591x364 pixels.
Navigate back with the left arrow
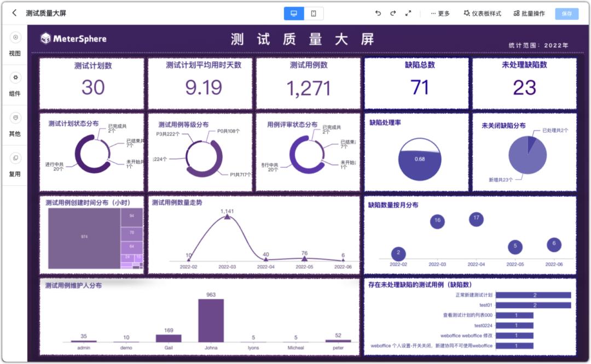coord(13,13)
